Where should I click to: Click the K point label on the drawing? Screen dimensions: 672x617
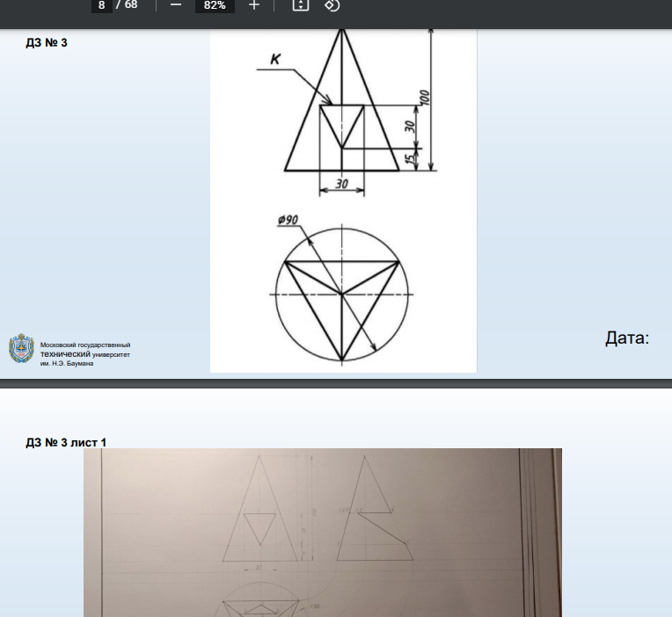click(275, 59)
